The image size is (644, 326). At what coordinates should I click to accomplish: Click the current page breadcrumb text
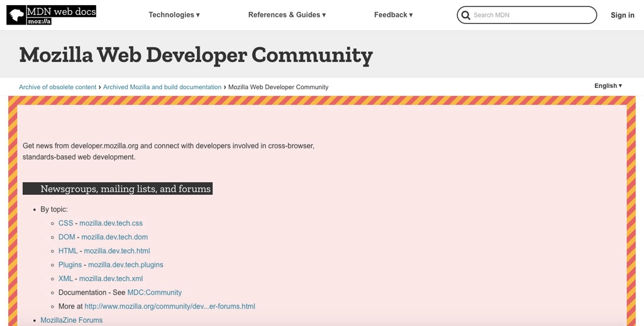278,87
